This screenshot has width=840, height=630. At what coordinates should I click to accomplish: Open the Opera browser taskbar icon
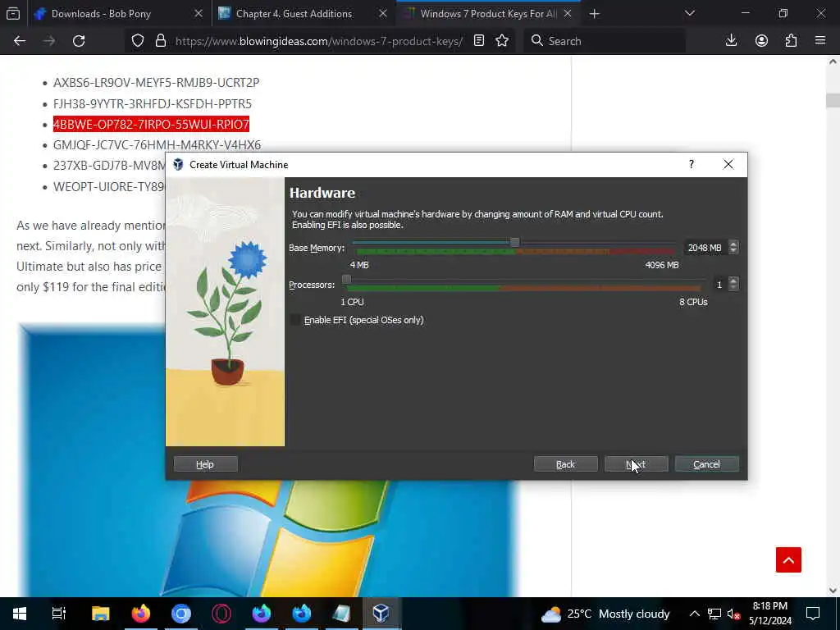point(221,614)
